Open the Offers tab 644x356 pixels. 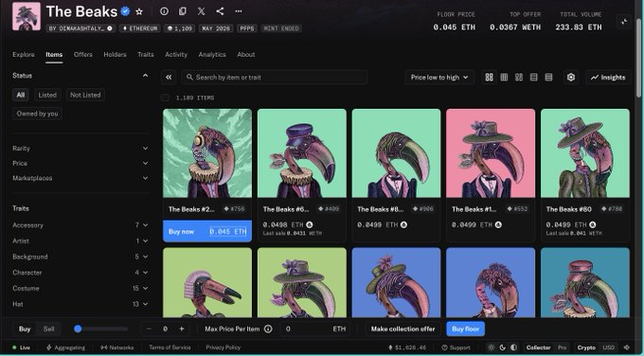[x=83, y=54]
